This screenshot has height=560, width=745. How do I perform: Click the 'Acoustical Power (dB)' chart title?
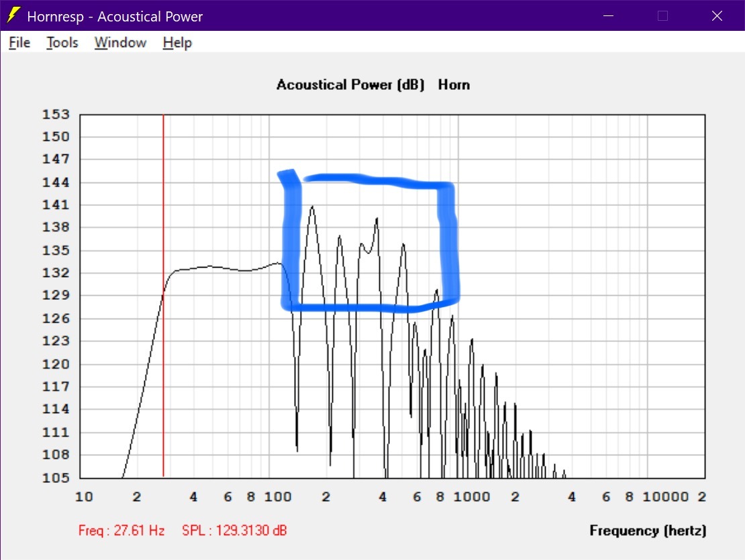tap(350, 85)
